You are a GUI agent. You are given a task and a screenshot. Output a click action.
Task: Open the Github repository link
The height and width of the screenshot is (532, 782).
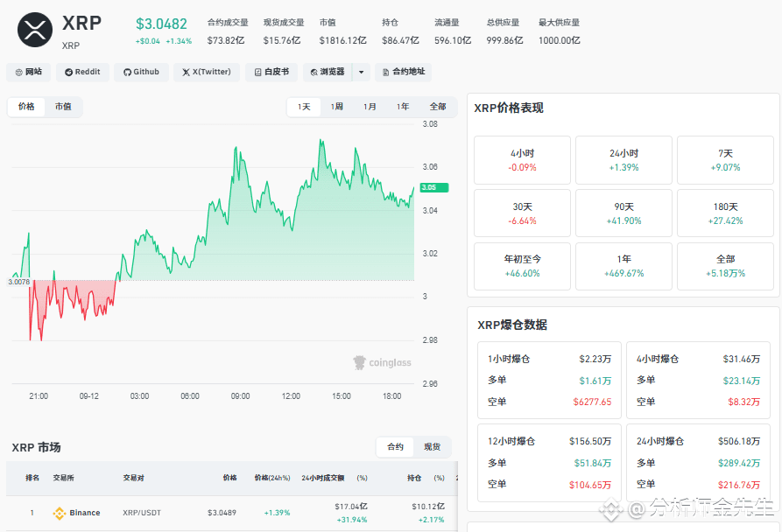tap(141, 73)
